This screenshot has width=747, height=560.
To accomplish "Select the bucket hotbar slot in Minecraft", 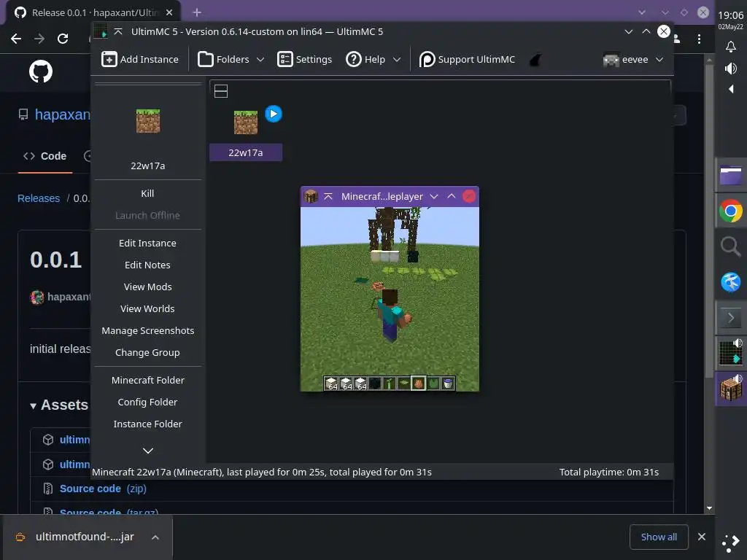I will pos(448,384).
